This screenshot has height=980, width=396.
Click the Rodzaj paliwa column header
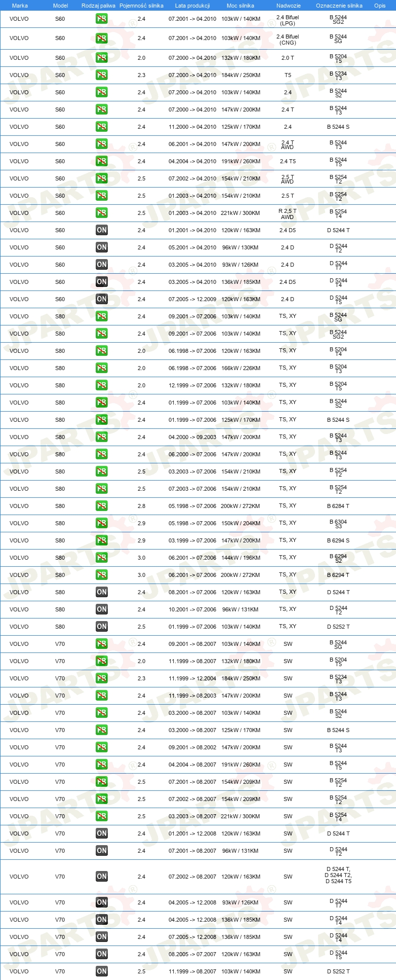pyautogui.click(x=98, y=6)
